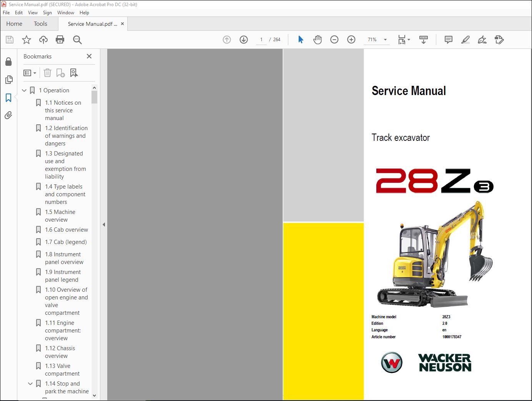Click the bookmarks scrollbar up arrow
Viewport: 532px width, 401px height.
coord(94,88)
